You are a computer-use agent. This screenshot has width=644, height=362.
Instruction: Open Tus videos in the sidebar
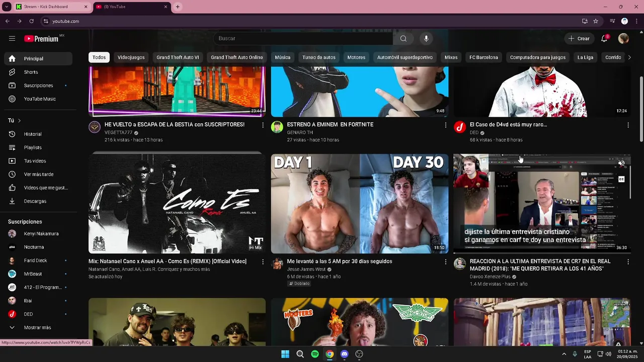tap(38, 161)
